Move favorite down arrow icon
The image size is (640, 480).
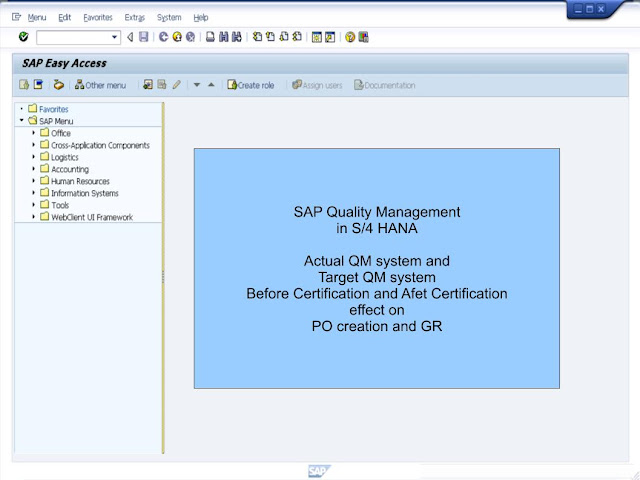pos(197,85)
